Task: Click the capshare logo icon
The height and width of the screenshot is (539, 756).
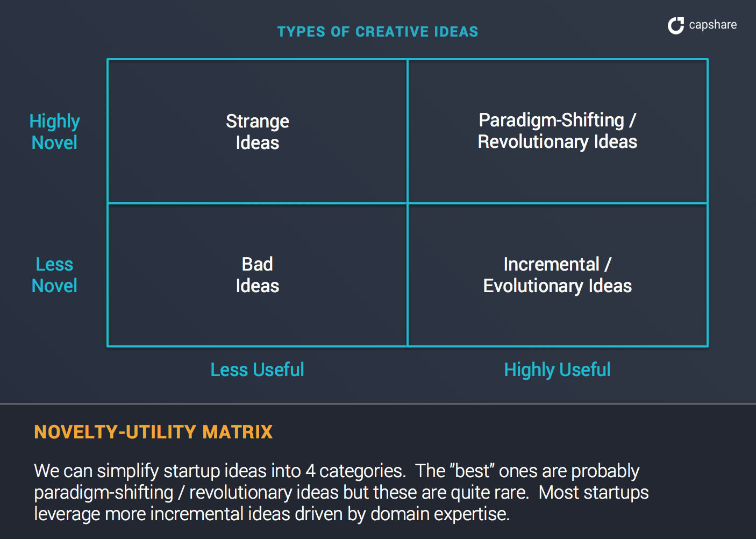Action: point(676,25)
